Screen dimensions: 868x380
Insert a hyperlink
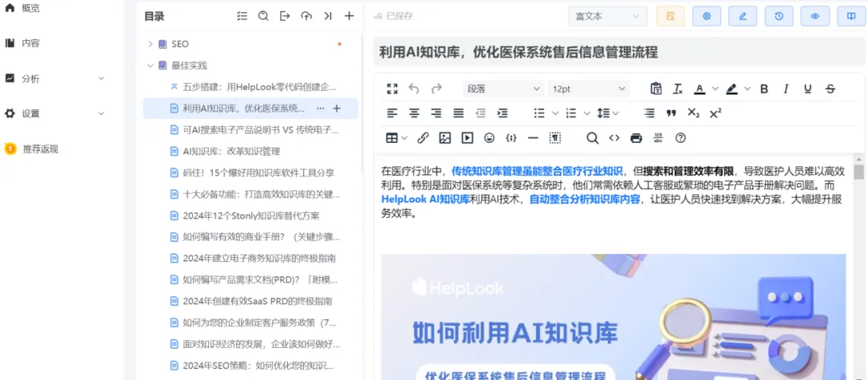click(423, 138)
